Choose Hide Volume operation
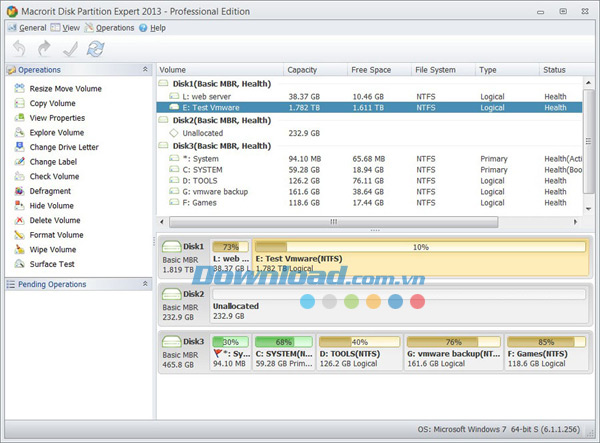 point(44,206)
